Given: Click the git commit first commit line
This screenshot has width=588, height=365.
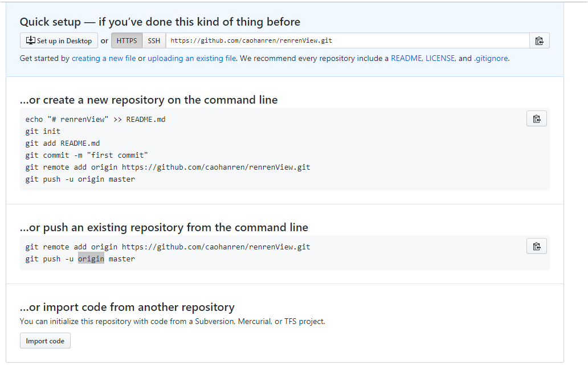Looking at the screenshot, I should [87, 155].
